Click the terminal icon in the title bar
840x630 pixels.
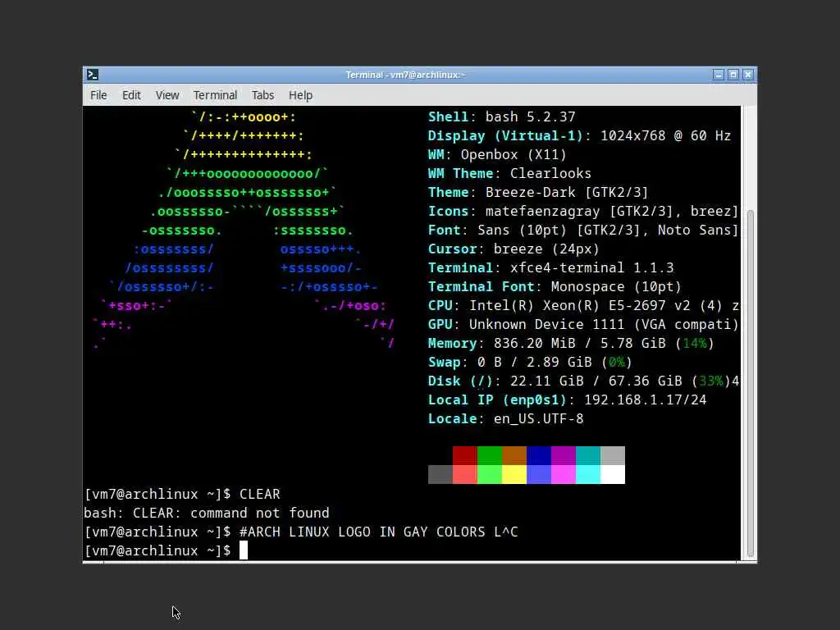(93, 75)
